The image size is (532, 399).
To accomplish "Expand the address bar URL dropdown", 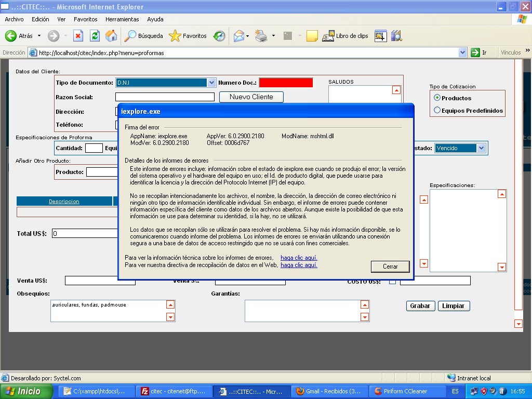I will pyautogui.click(x=462, y=52).
